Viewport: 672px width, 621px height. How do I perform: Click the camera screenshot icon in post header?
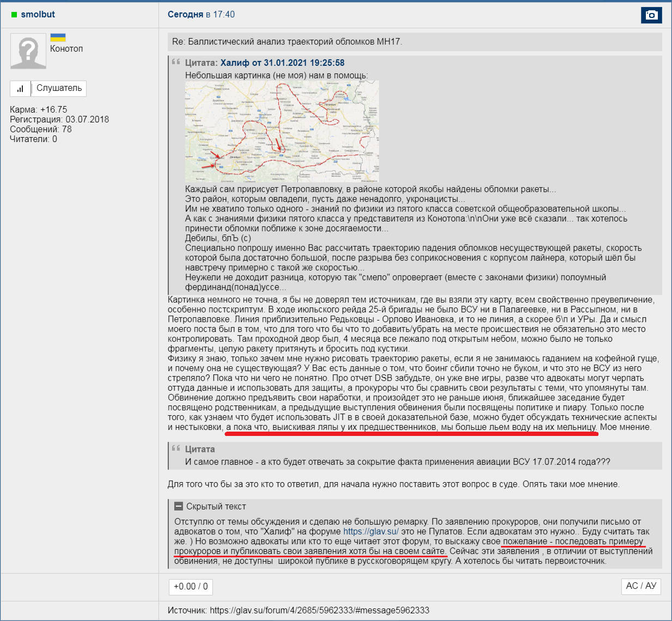(651, 15)
